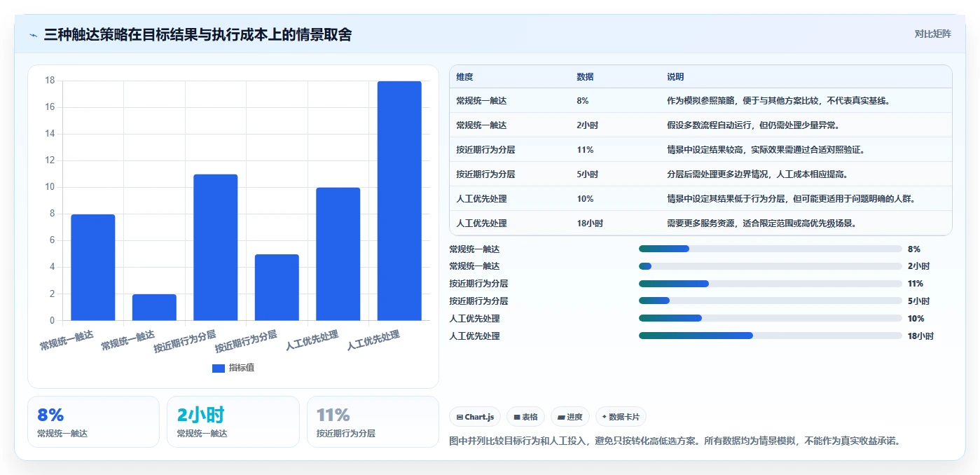Click the 5小时 value beside its progress bar
Image resolution: width=980 pixels, height=475 pixels.
click(x=918, y=301)
